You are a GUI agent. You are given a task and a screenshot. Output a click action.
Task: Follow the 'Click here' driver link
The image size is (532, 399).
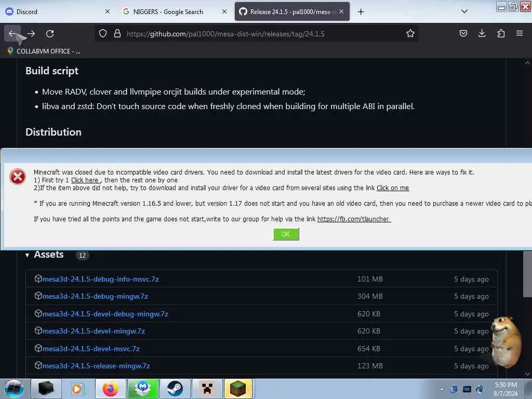tap(86, 180)
